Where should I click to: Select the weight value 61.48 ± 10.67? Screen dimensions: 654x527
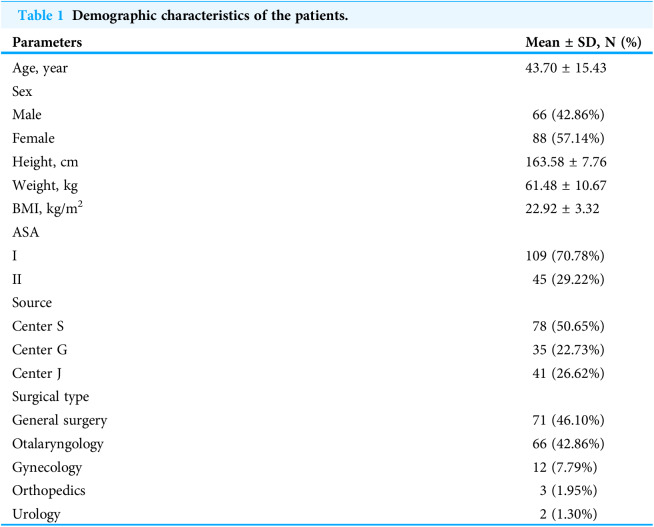click(x=566, y=185)
